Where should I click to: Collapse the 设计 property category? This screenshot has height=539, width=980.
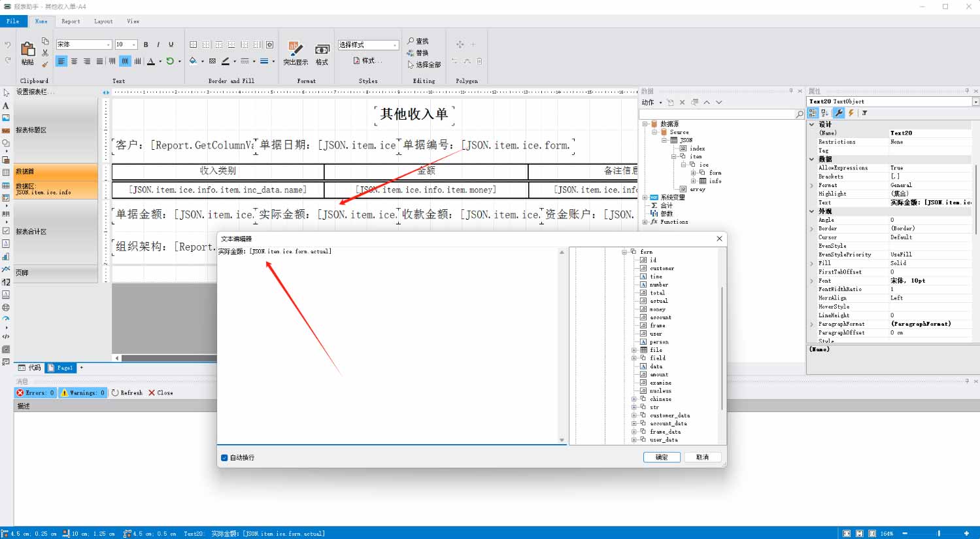point(813,124)
